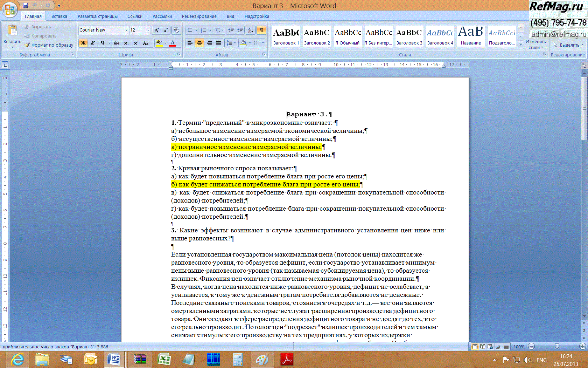Open the Courier New font name dropdown
This screenshot has width=588, height=368.
tap(126, 30)
